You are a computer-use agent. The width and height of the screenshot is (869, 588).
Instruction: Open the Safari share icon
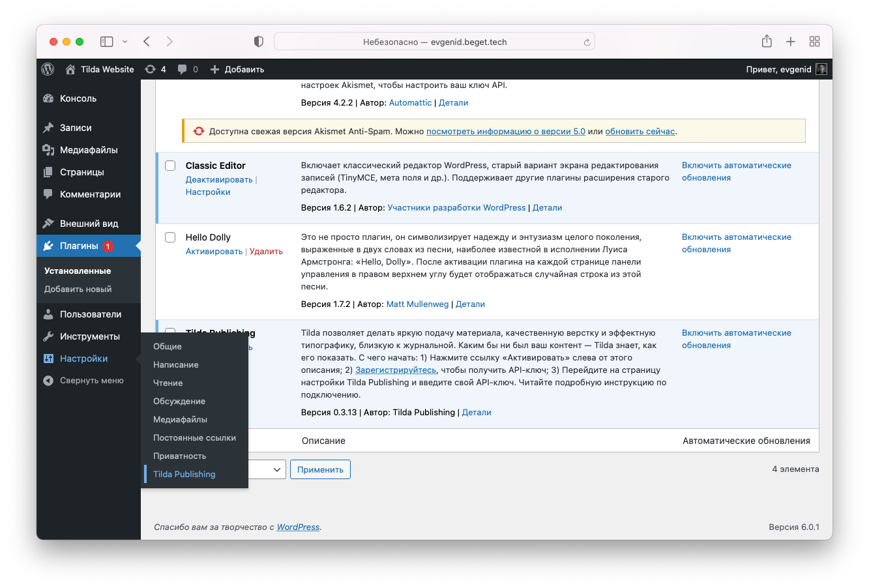[767, 41]
